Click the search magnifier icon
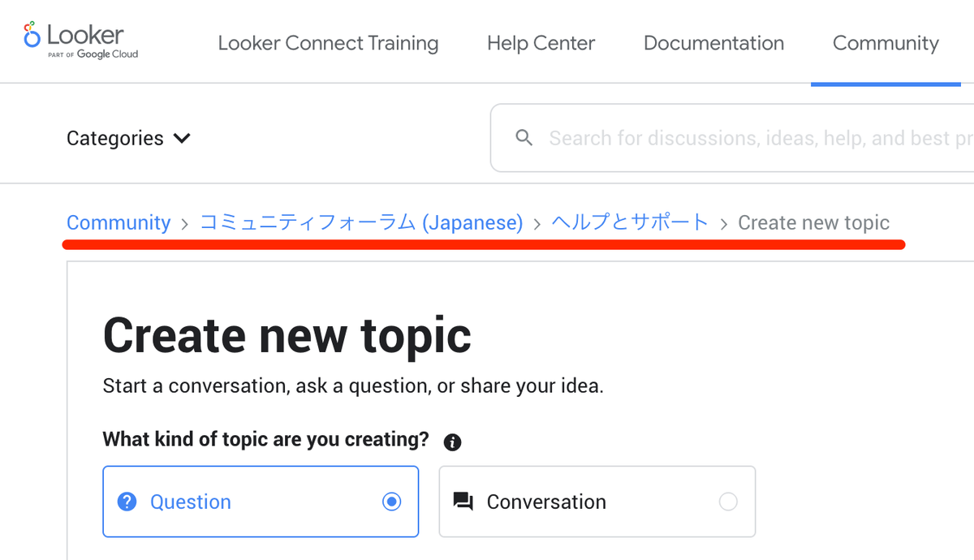The height and width of the screenshot is (560, 974). coord(524,138)
